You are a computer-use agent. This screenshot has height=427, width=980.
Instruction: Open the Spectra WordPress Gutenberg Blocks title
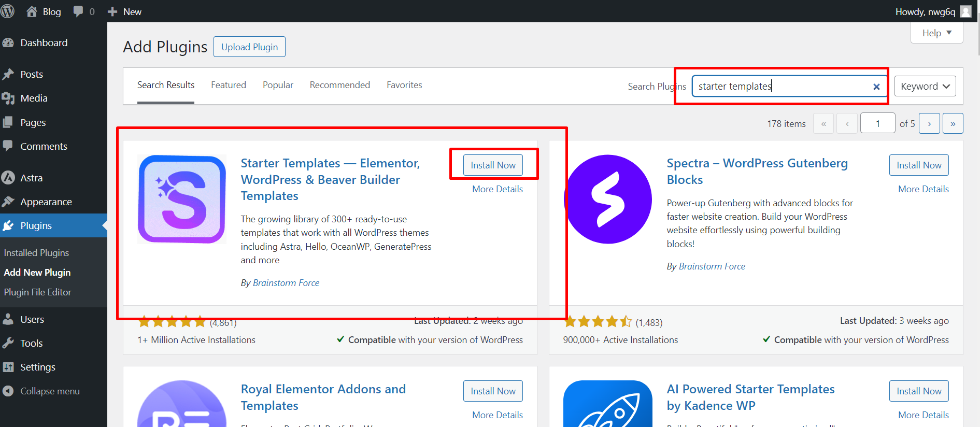click(x=757, y=172)
